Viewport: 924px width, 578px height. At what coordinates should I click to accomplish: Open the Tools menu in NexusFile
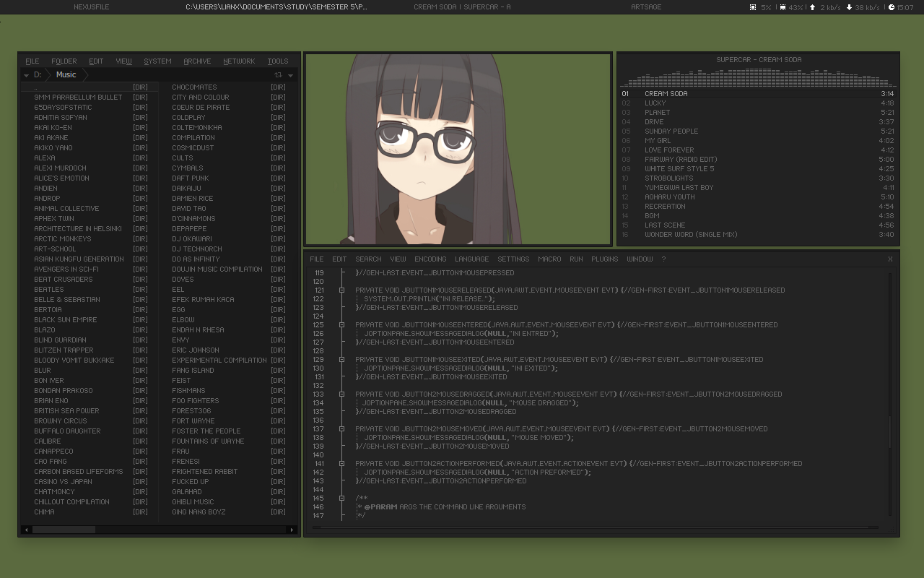(x=278, y=61)
